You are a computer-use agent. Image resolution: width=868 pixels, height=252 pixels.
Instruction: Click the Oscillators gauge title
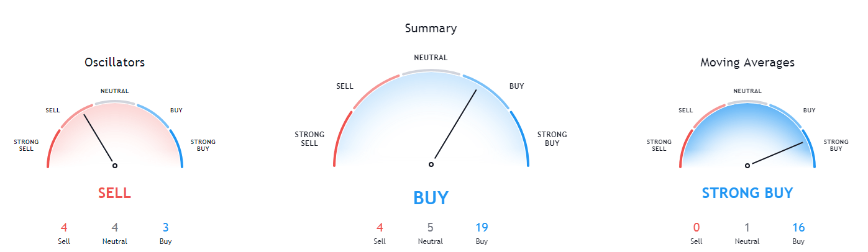pyautogui.click(x=114, y=63)
